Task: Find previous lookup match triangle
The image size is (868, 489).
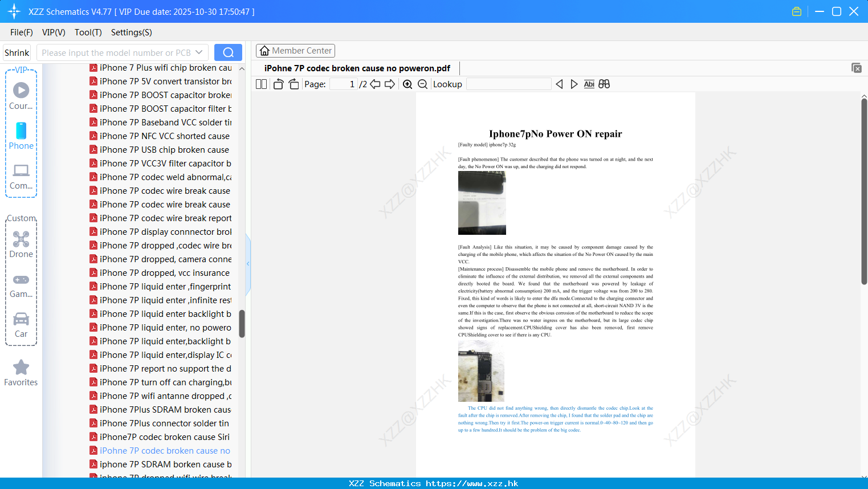Action: pyautogui.click(x=559, y=84)
